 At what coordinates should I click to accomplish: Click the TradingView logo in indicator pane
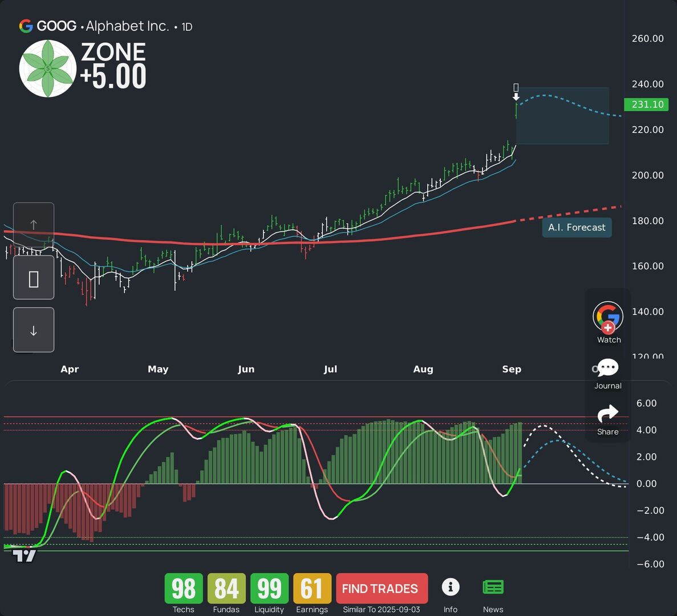(x=24, y=555)
